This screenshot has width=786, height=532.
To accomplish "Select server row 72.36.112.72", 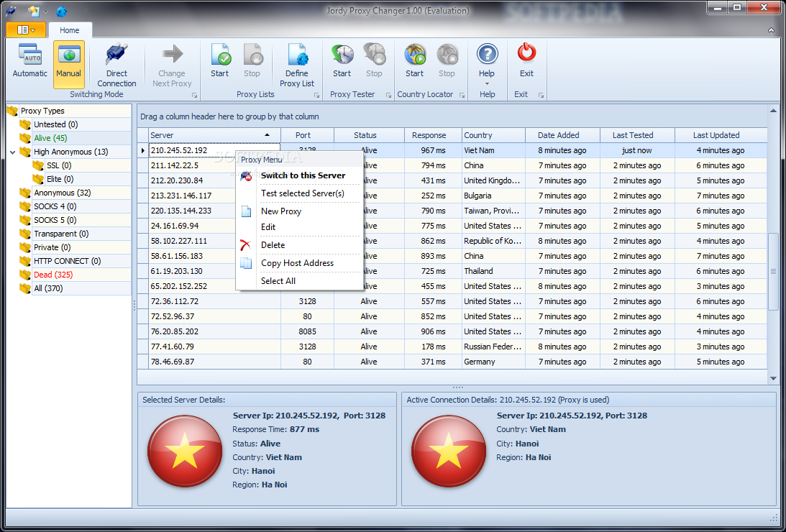I will 452,301.
